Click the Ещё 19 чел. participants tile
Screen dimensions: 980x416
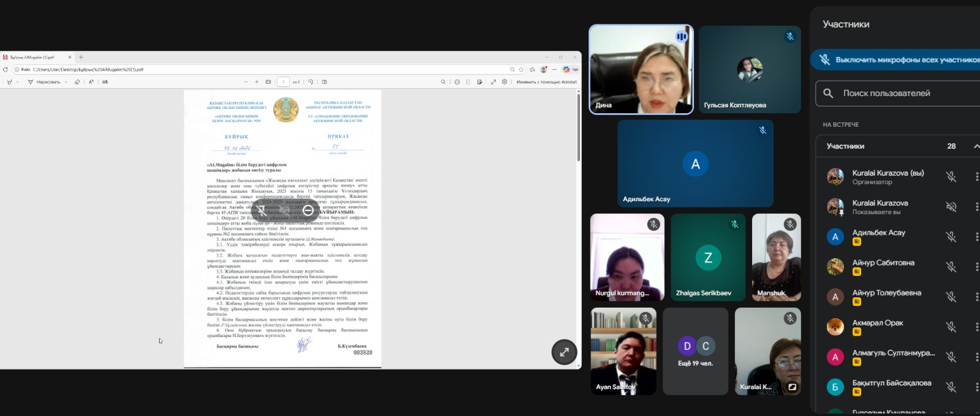click(x=695, y=352)
